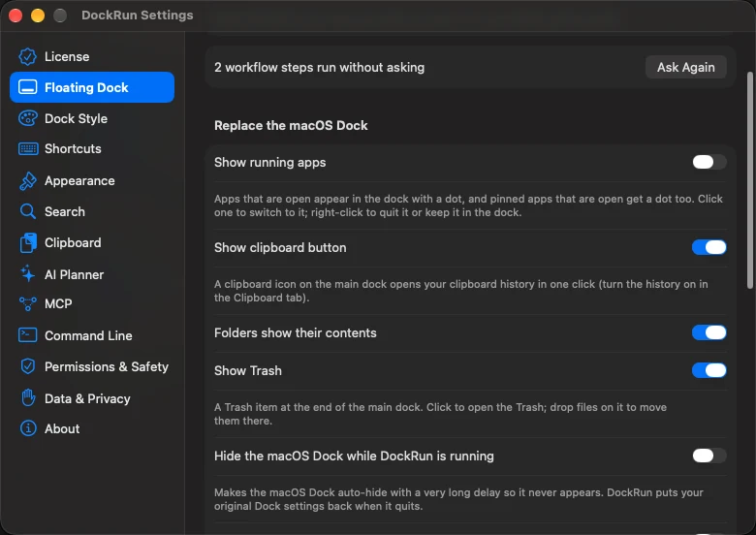Disable the Show Trash toggle
Image resolution: width=756 pixels, height=535 pixels.
click(x=709, y=370)
